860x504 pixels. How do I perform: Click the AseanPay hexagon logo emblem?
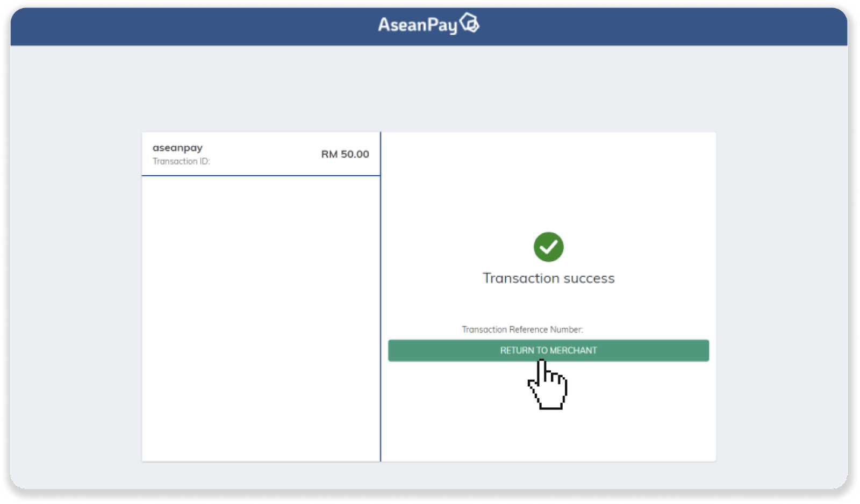(x=470, y=23)
